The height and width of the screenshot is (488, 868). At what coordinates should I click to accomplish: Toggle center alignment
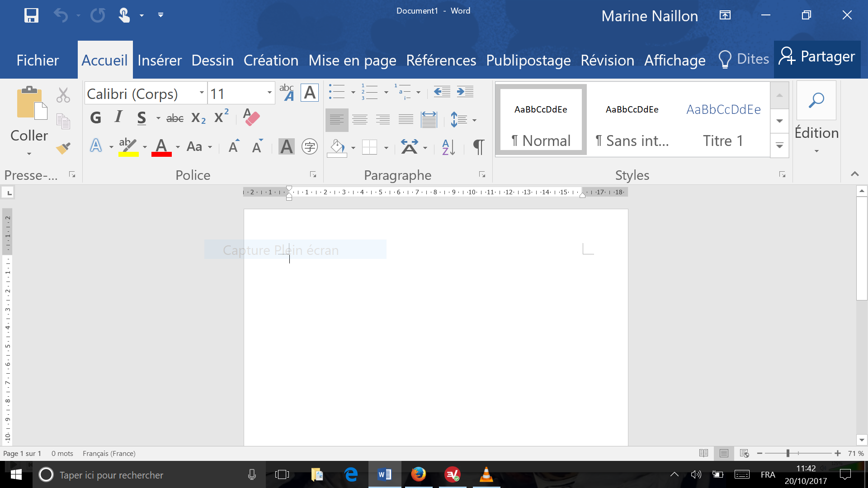click(x=360, y=120)
